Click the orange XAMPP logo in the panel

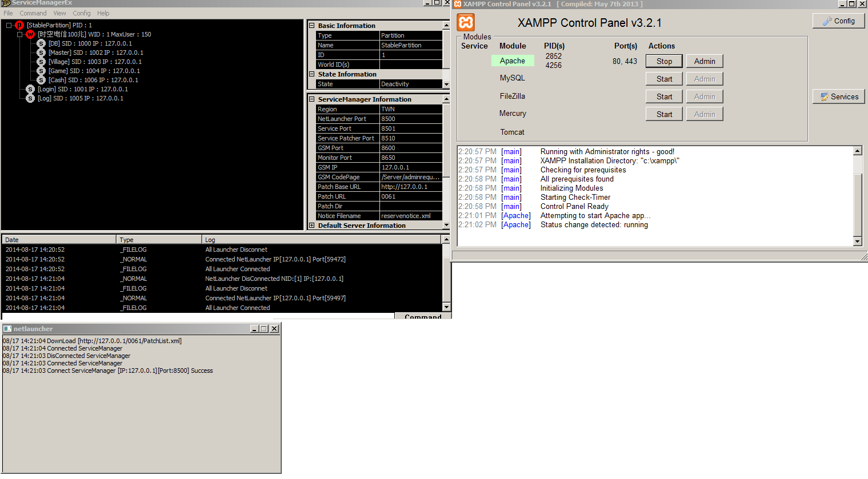466,22
